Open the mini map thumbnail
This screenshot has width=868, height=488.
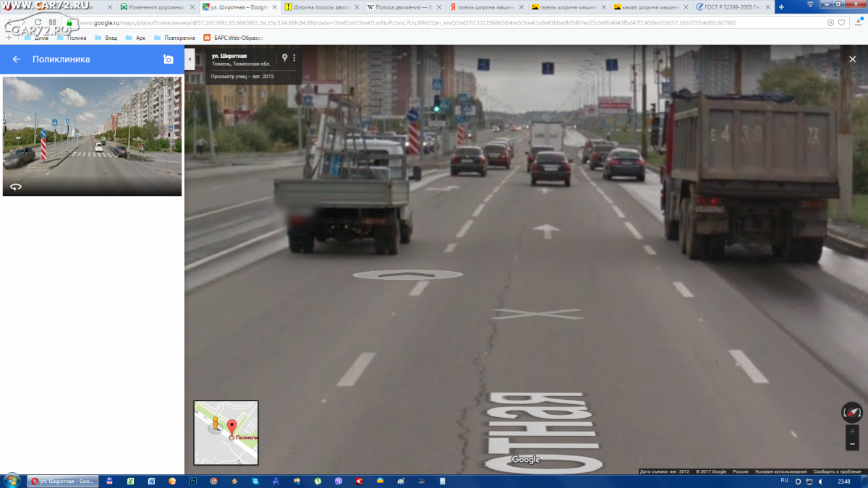click(226, 432)
